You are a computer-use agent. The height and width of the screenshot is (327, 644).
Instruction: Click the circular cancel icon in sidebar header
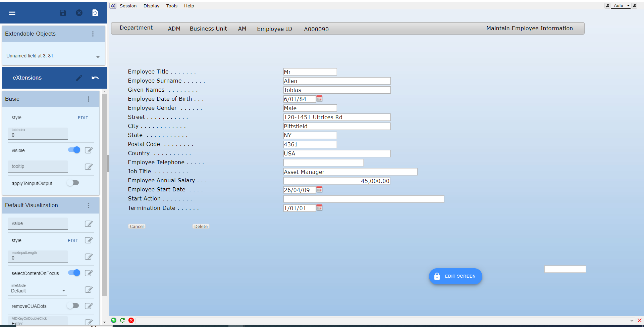[x=79, y=13]
